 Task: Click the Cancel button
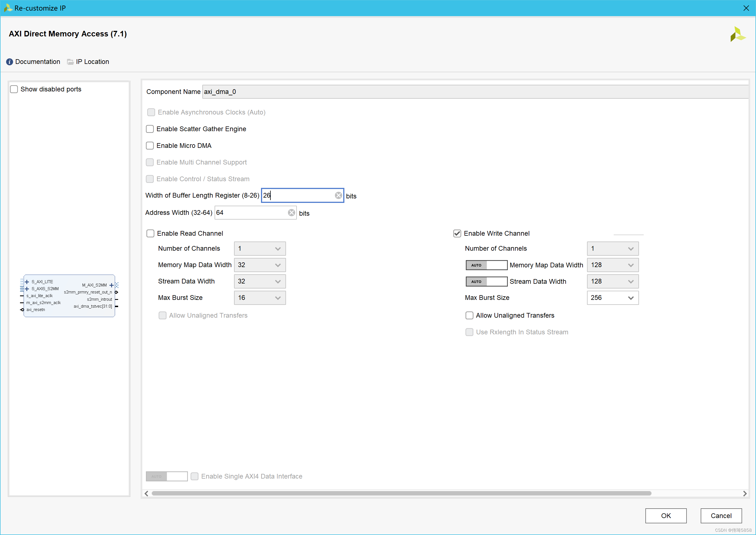[x=721, y=516]
